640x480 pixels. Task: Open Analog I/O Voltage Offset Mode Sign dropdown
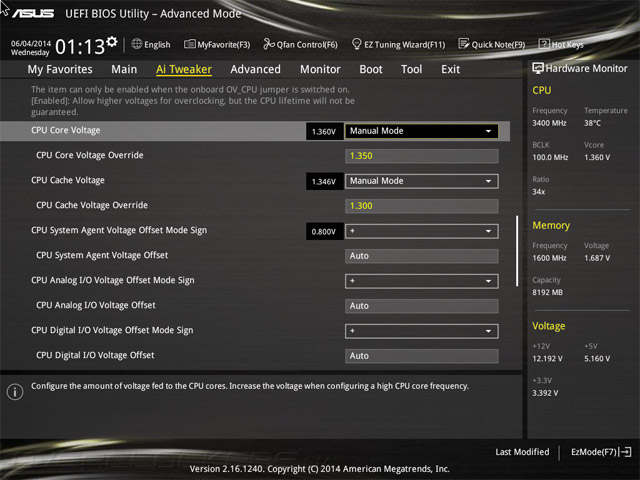[422, 281]
